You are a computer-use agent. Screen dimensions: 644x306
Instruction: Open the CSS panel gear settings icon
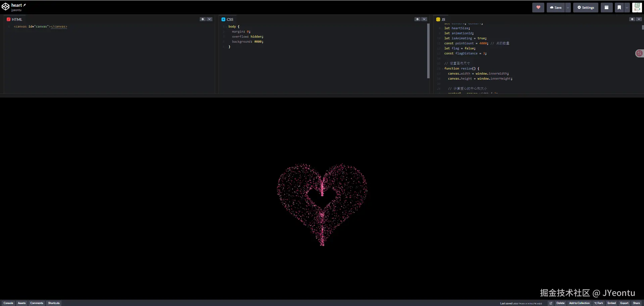pos(417,19)
